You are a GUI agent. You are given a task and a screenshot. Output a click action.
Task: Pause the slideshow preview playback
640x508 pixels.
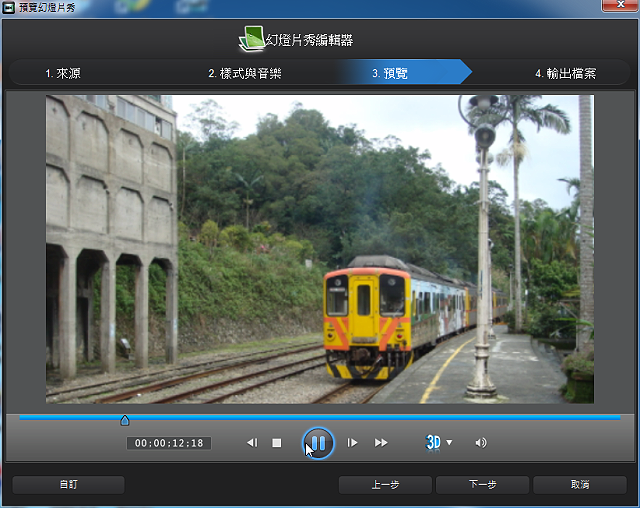click(318, 443)
